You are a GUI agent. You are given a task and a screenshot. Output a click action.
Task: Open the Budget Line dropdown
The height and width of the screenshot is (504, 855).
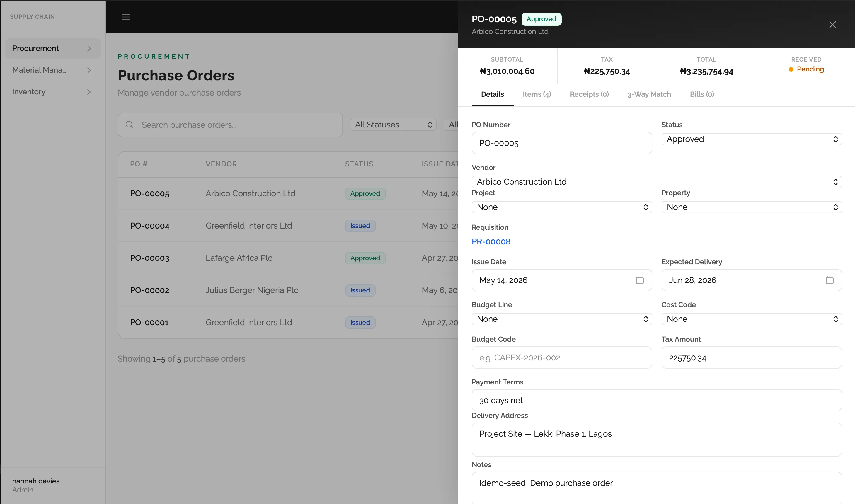[x=562, y=319]
